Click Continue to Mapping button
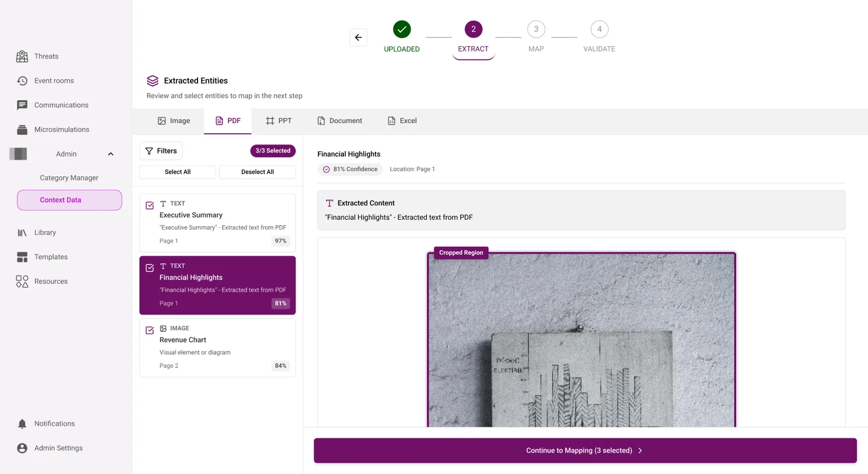 click(x=585, y=451)
